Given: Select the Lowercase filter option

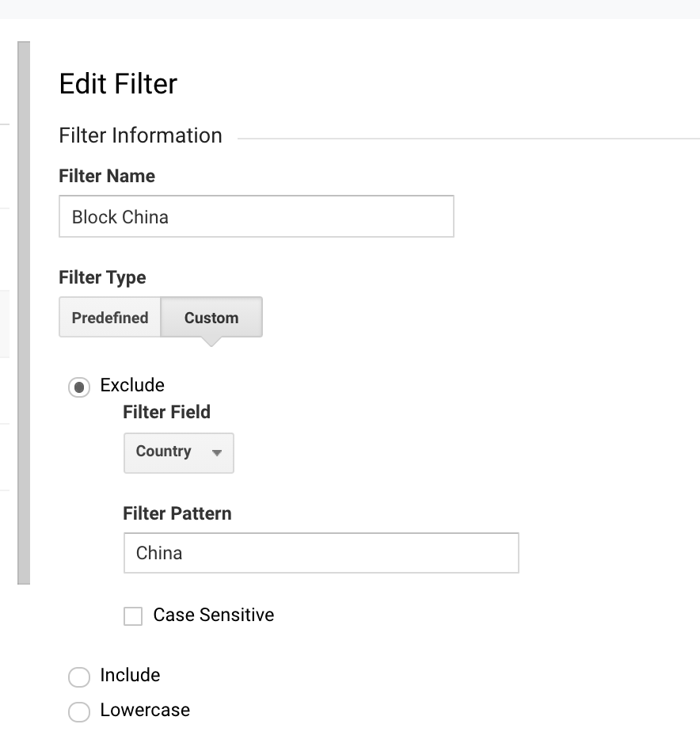Looking at the screenshot, I should pyautogui.click(x=79, y=712).
